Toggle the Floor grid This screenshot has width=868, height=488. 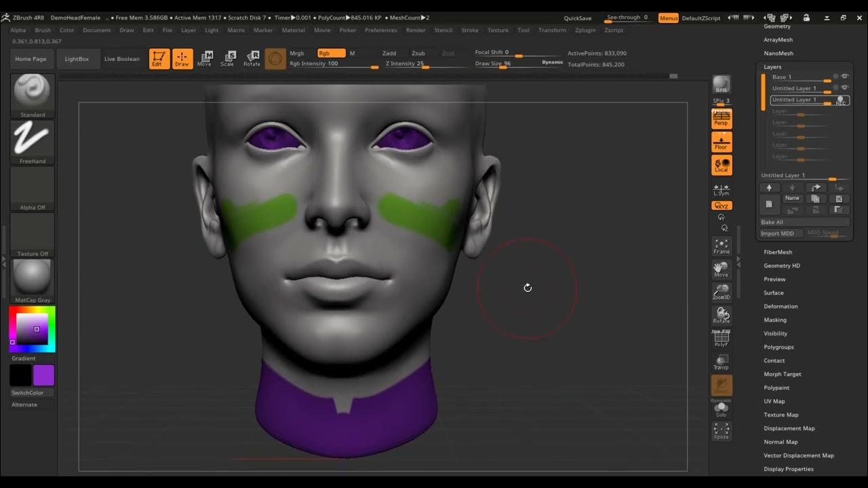click(722, 142)
